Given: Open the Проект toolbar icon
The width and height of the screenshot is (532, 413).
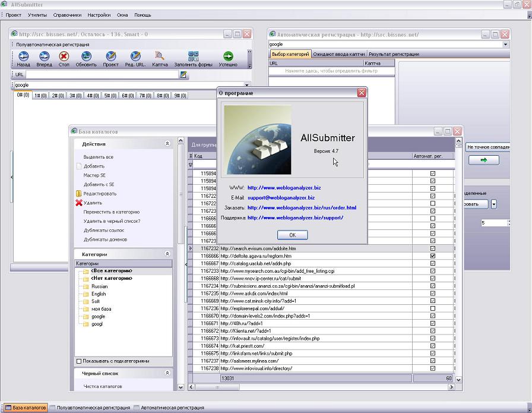Looking at the screenshot, I should pos(110,56).
